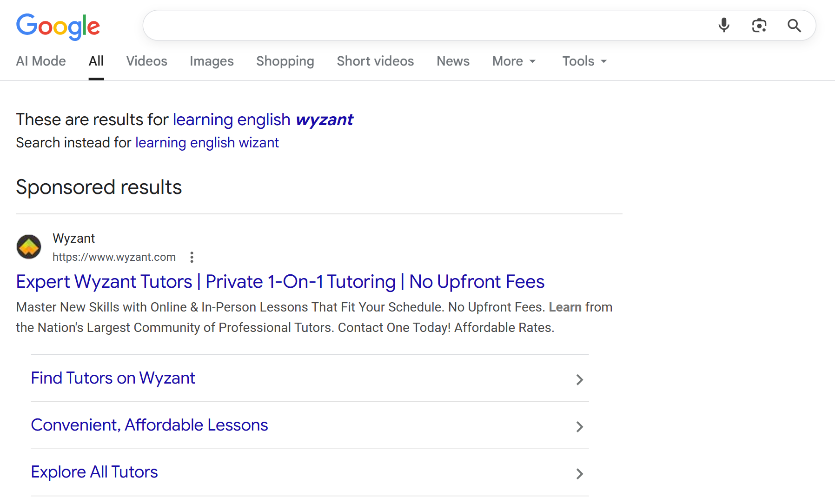Click the arrow next to Explore All Tutors
The width and height of the screenshot is (835, 504).
(x=579, y=473)
